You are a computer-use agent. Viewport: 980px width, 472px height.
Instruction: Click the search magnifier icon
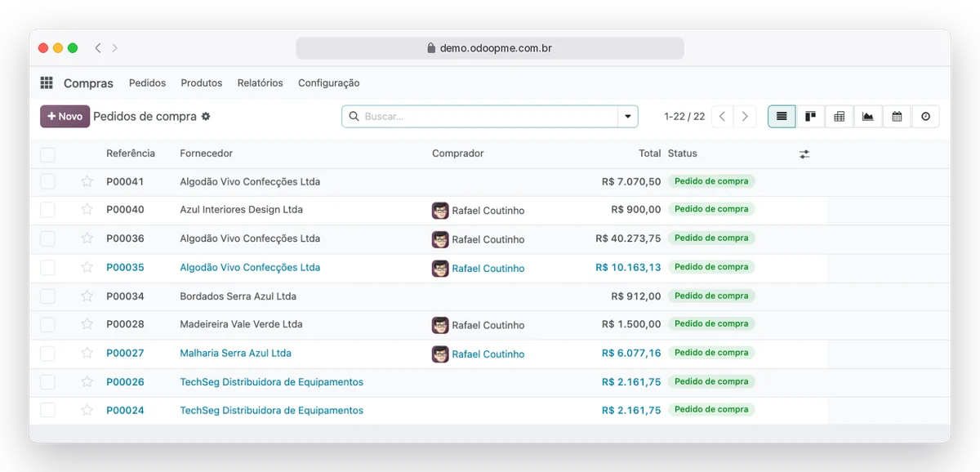pos(354,117)
